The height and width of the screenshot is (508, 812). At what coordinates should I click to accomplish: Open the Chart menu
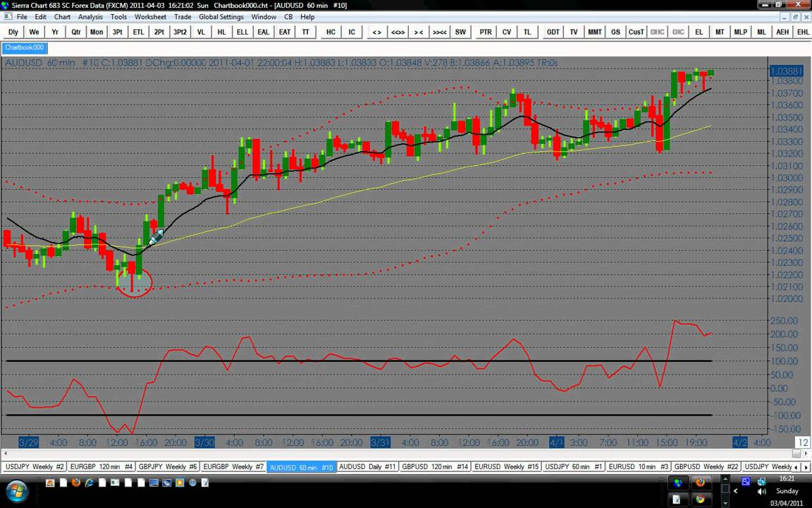pos(62,17)
